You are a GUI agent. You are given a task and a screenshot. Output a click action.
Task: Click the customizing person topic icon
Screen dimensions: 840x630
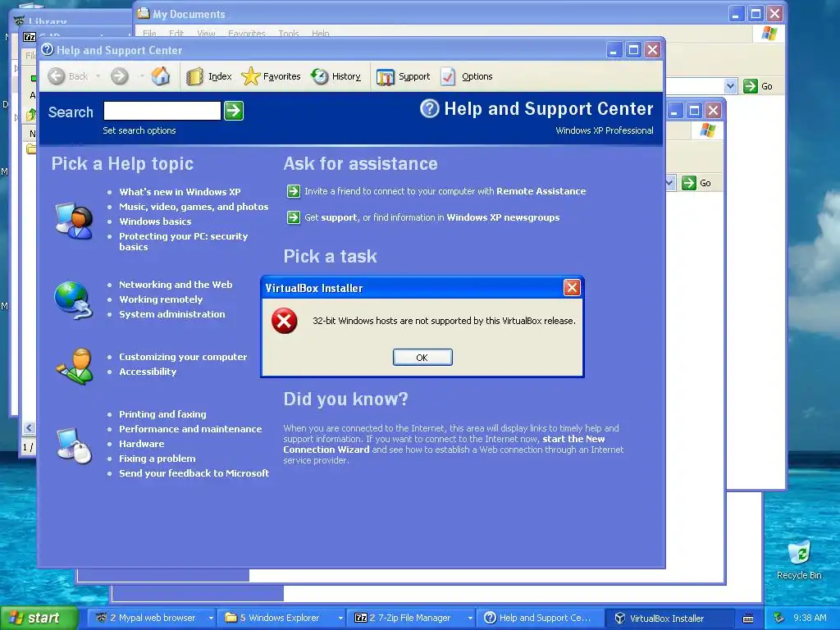click(75, 366)
